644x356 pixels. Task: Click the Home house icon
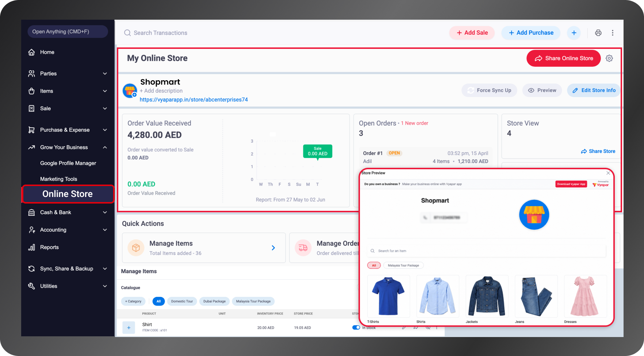tap(32, 52)
